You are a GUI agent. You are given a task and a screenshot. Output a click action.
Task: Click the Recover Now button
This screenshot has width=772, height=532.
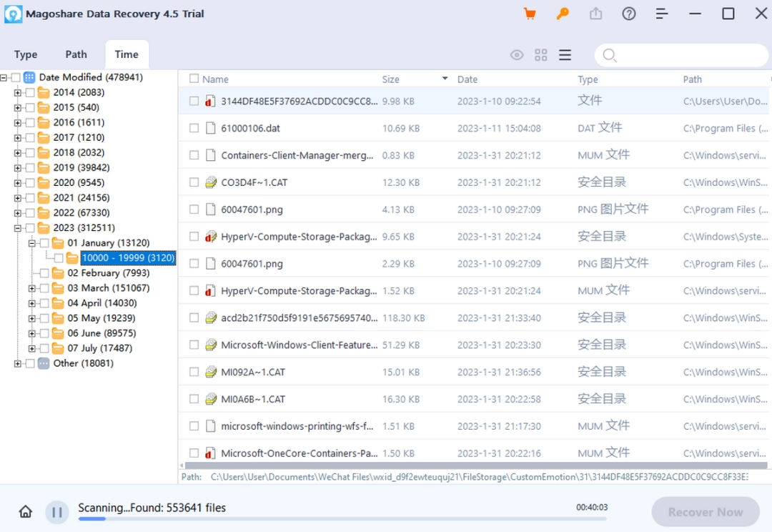click(x=706, y=512)
